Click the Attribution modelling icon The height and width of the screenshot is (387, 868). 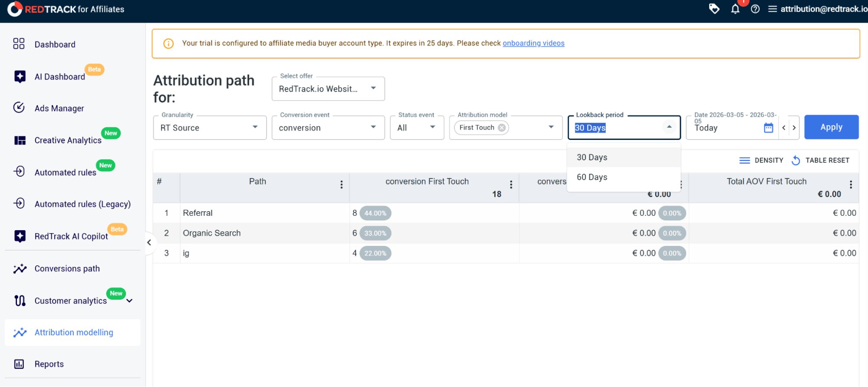[x=20, y=333]
